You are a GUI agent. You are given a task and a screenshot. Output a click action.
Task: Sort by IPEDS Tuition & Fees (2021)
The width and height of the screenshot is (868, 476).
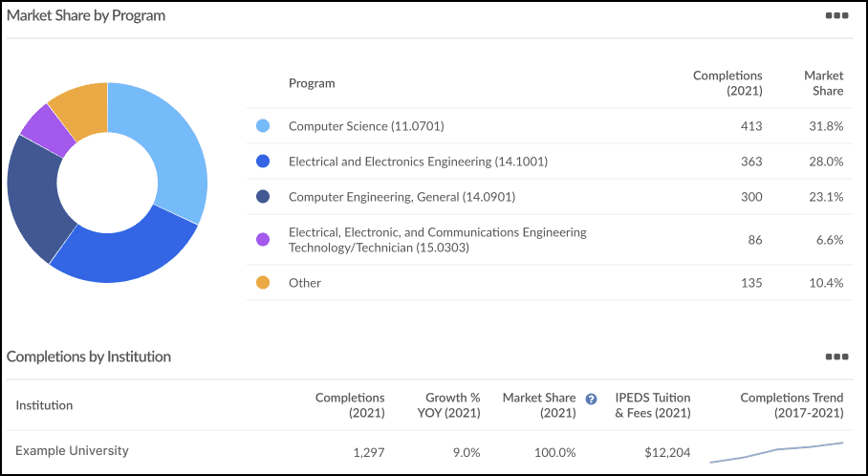tap(653, 405)
